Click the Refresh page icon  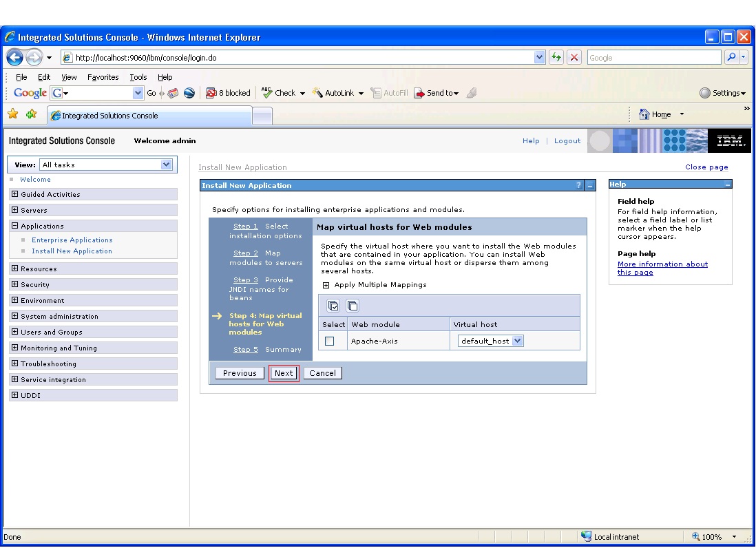(556, 57)
